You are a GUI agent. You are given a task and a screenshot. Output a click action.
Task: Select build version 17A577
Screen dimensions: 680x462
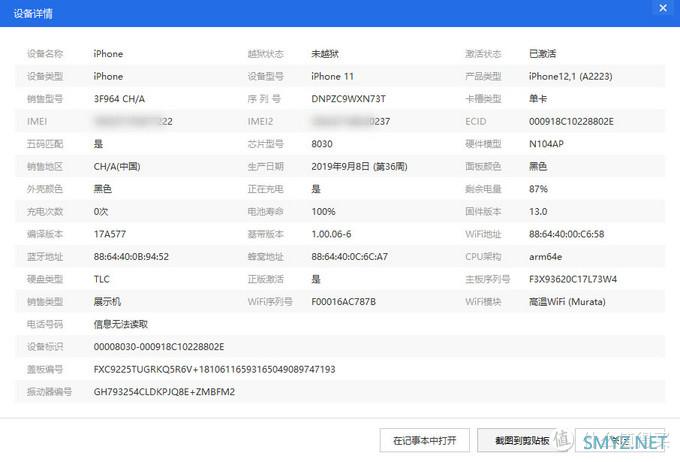click(x=110, y=234)
